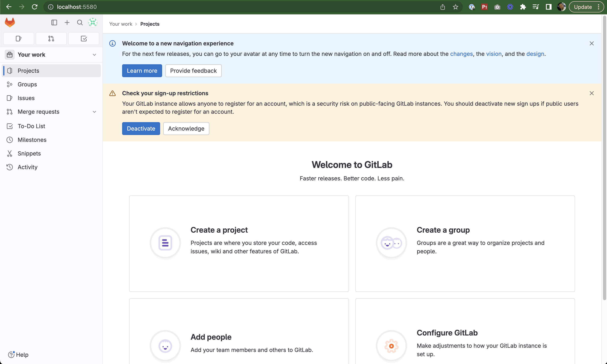
Task: Bookmark the page with star icon
Action: [x=455, y=7]
